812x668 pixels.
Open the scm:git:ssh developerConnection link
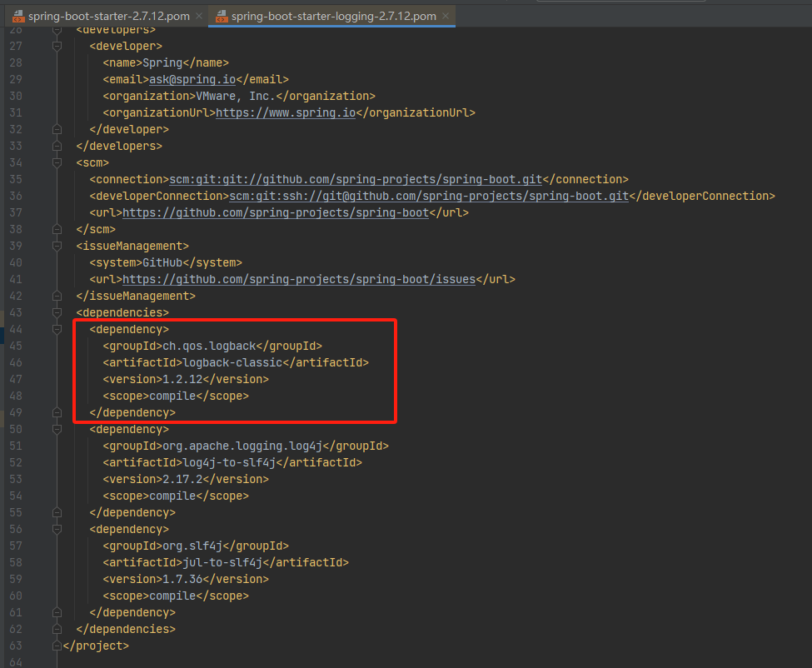[429, 196]
